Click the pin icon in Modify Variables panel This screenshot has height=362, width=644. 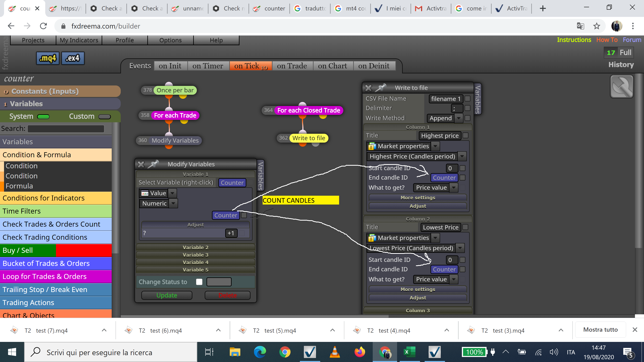click(153, 164)
